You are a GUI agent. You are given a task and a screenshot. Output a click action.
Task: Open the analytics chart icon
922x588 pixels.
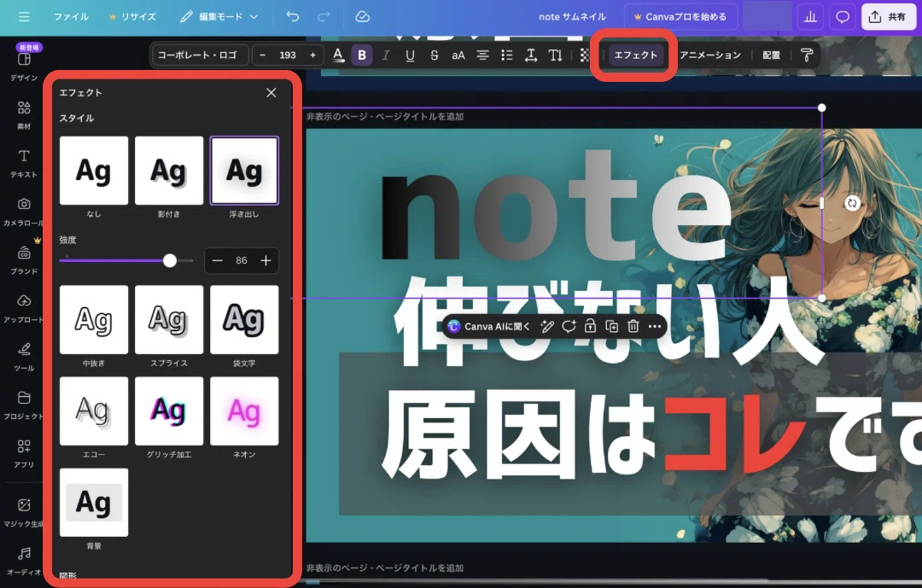pos(810,17)
